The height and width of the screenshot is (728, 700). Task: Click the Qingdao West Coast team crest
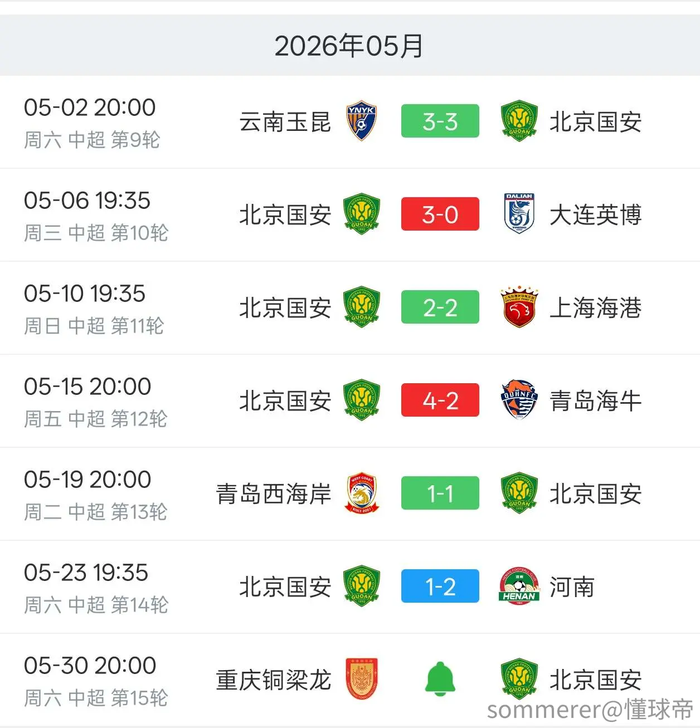(x=362, y=493)
